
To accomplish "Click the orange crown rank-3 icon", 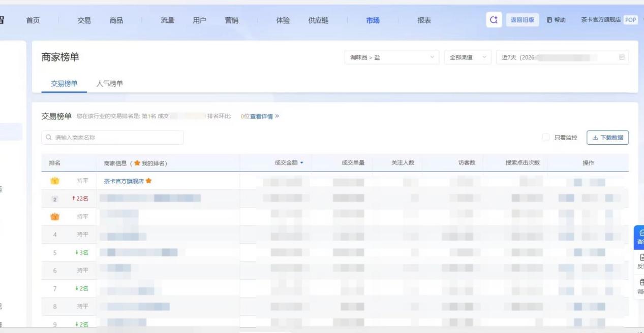I will tap(55, 217).
